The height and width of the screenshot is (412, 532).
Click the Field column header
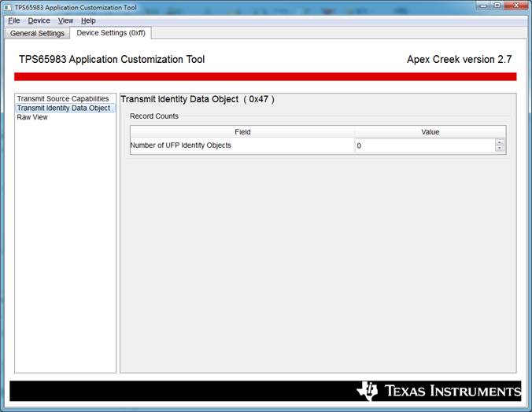tap(242, 132)
